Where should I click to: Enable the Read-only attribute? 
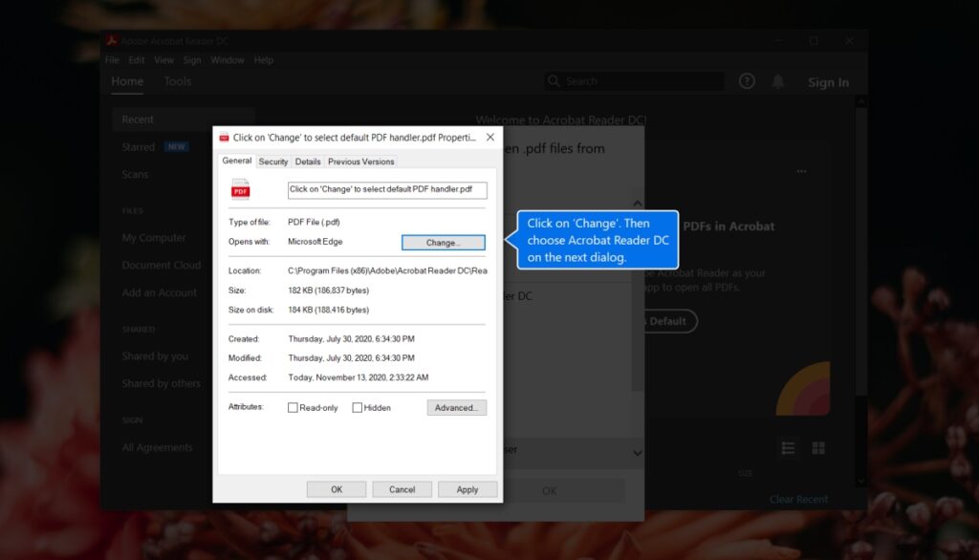293,407
